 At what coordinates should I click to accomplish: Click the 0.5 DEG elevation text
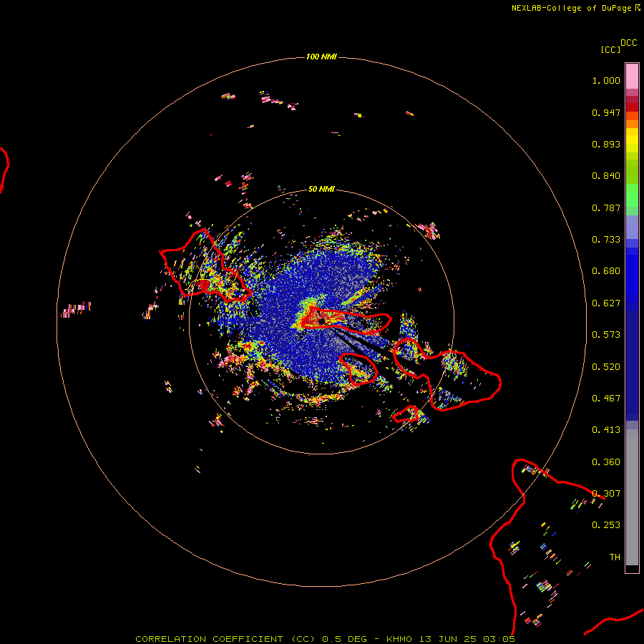pos(345,639)
